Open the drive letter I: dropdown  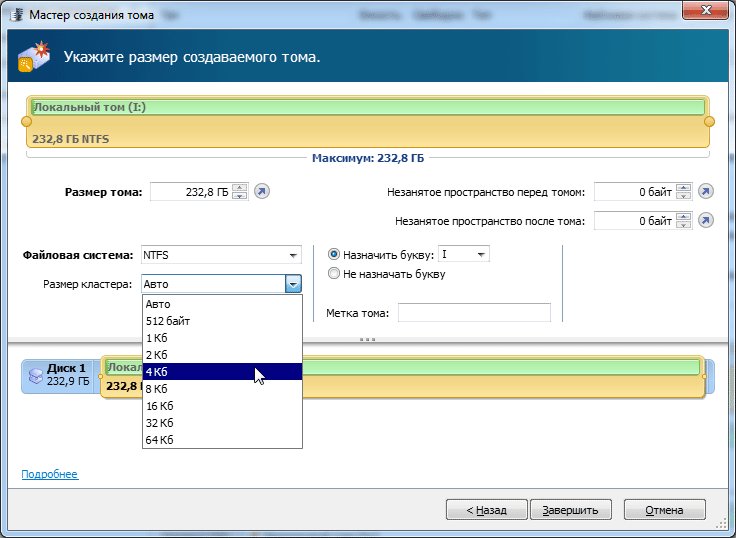coord(464,255)
